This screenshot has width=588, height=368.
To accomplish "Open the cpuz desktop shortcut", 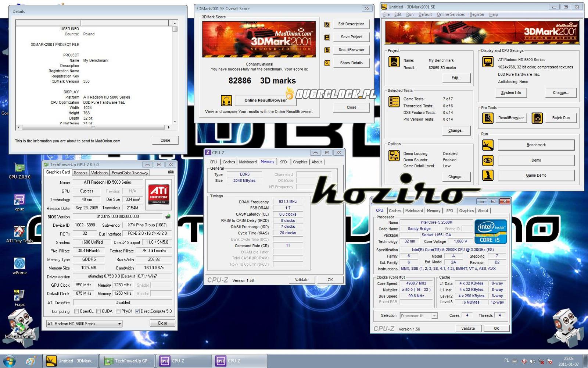I will pos(19,203).
